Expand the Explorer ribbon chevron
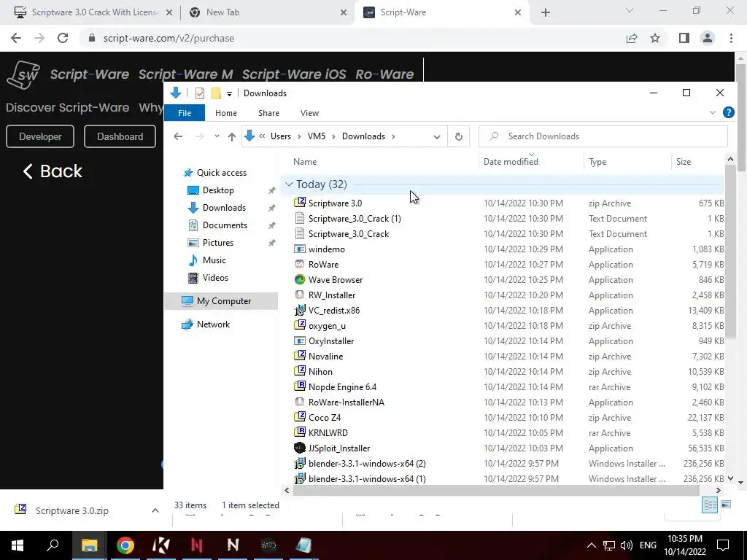Screen dimensions: 747x560 [x=712, y=113]
